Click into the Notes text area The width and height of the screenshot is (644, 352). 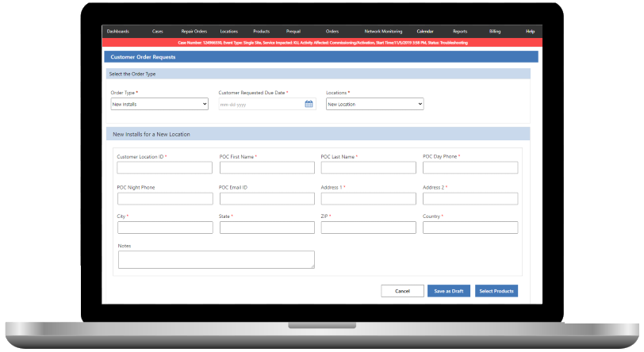(x=216, y=260)
